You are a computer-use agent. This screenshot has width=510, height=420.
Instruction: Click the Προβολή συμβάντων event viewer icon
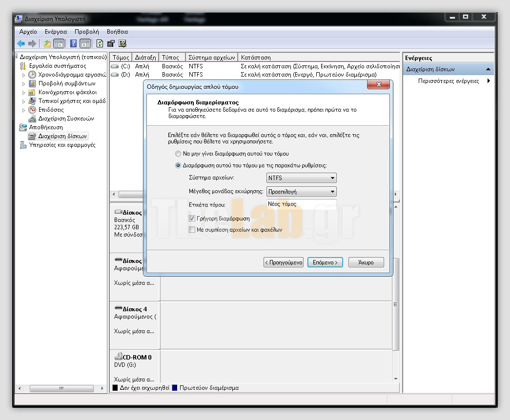point(32,83)
